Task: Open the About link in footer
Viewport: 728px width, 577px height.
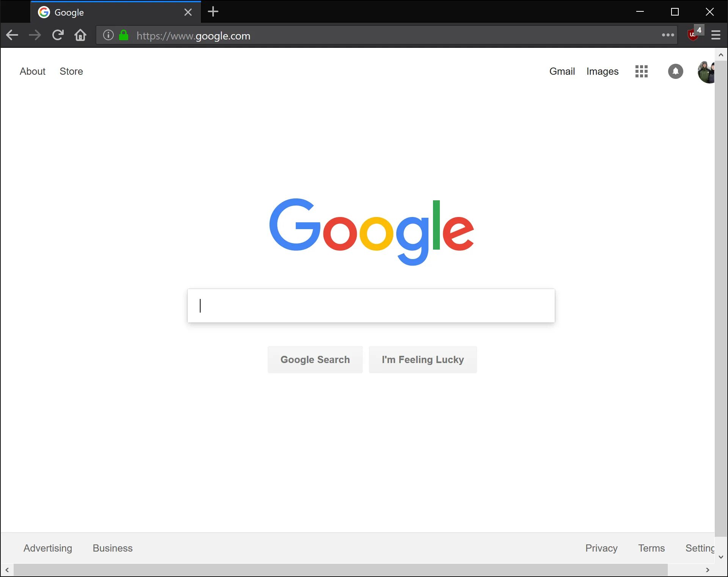Action: pyautogui.click(x=33, y=71)
